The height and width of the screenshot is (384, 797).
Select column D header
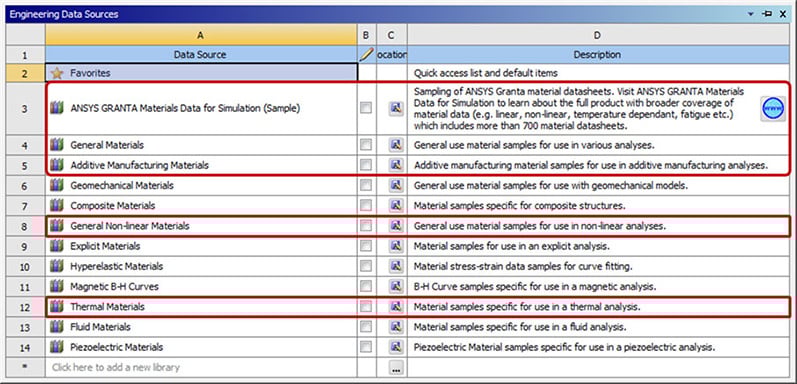click(598, 35)
